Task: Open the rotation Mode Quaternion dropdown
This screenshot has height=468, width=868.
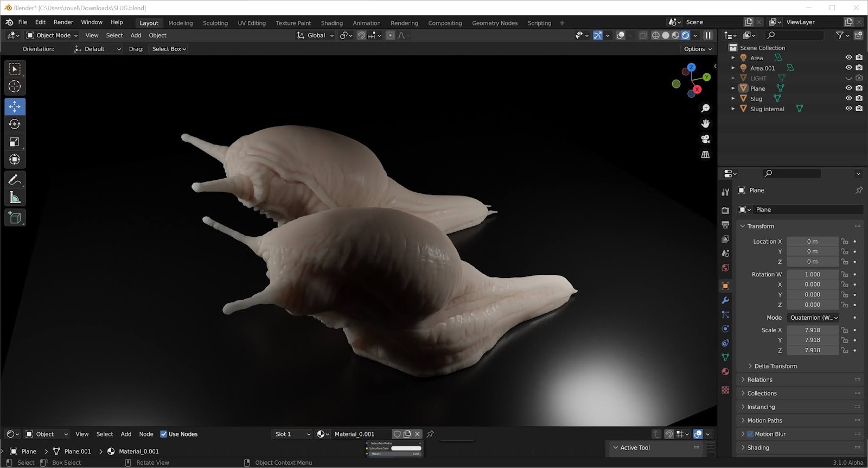Action: [x=814, y=318]
